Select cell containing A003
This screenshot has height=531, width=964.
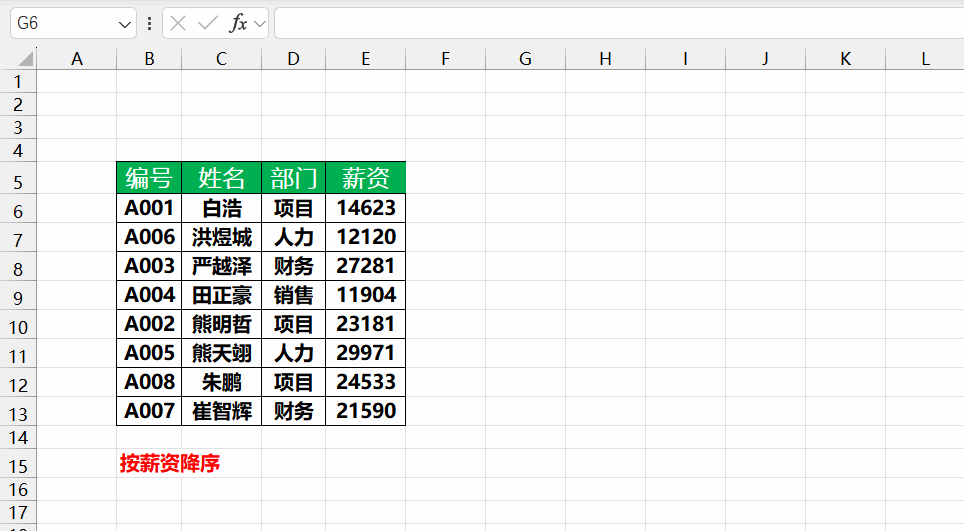click(149, 266)
